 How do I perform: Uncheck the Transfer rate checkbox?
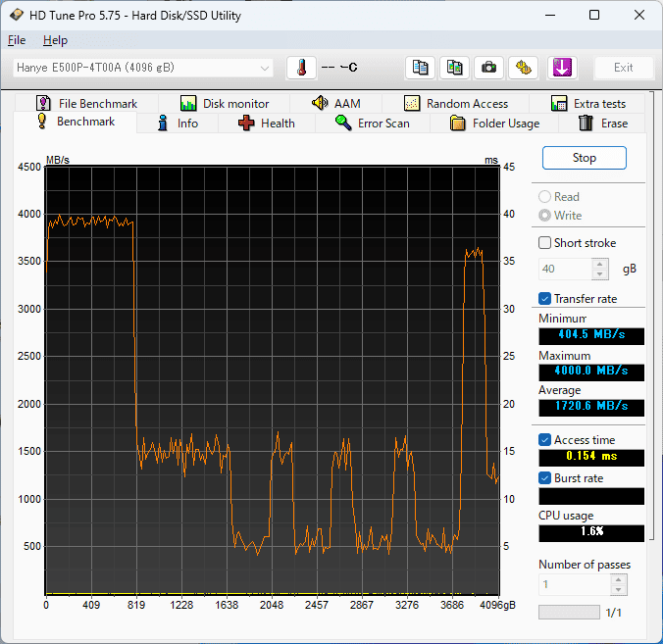tap(545, 299)
